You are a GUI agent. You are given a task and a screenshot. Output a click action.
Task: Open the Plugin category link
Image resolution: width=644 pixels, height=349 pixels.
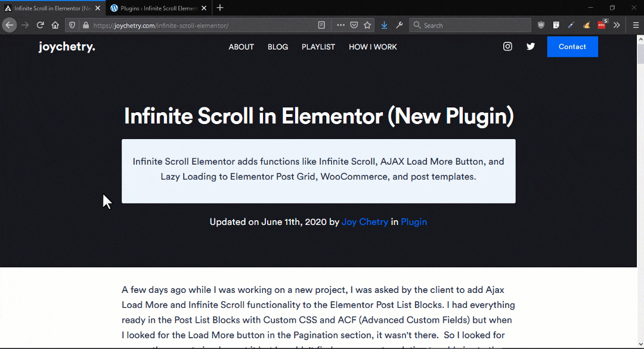414,222
